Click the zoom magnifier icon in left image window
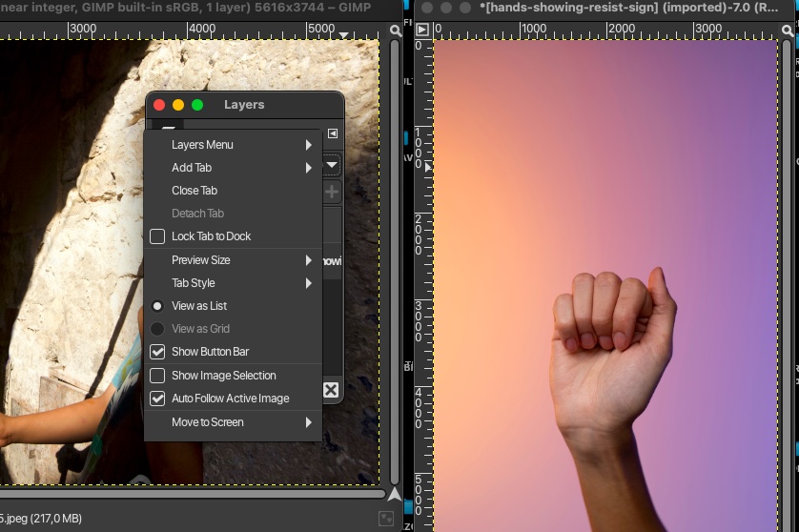This screenshot has height=532, width=799. tap(396, 31)
